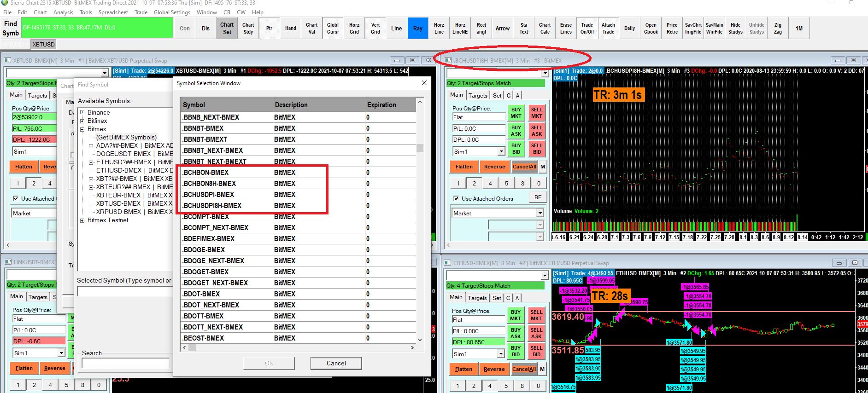This screenshot has width=868, height=393.
Task: Click the Zig Zag toolbar button
Action: pyautogui.click(x=778, y=29)
